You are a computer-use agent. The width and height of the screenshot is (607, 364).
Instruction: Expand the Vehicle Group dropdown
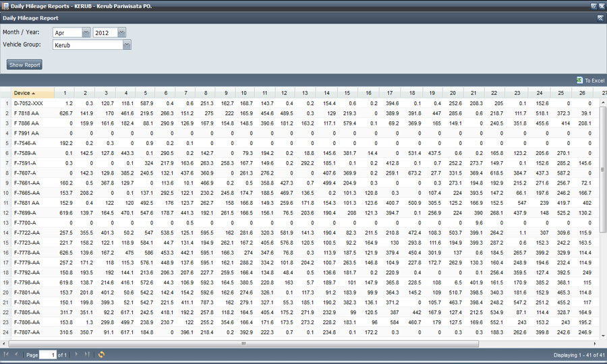click(x=127, y=45)
